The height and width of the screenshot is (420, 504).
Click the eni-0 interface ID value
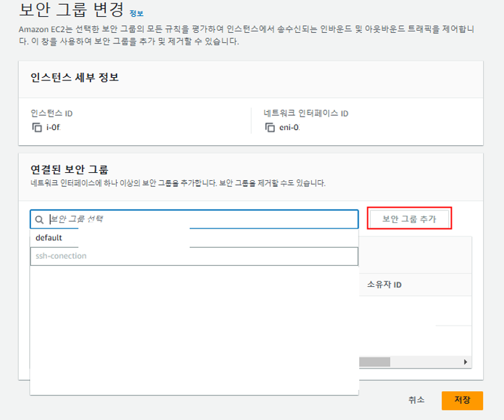click(290, 127)
